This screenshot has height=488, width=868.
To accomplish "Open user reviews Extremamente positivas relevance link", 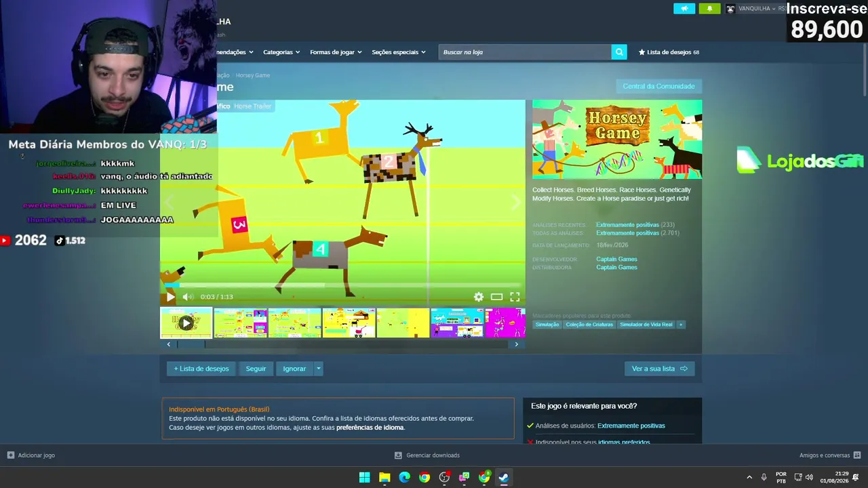I will click(x=631, y=426).
